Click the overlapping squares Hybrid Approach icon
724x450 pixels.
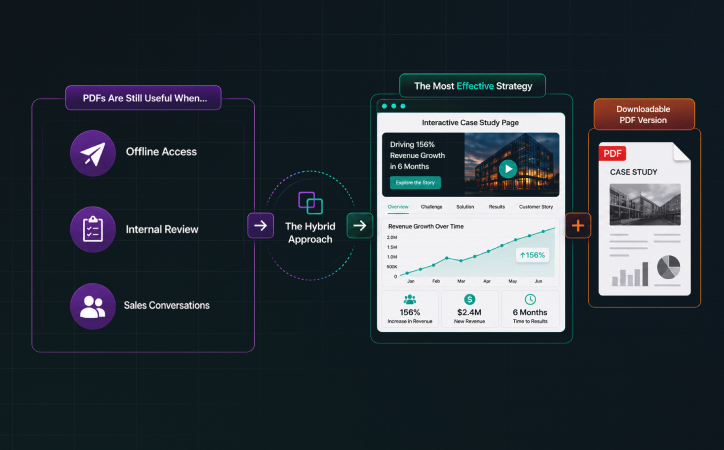coord(310,203)
